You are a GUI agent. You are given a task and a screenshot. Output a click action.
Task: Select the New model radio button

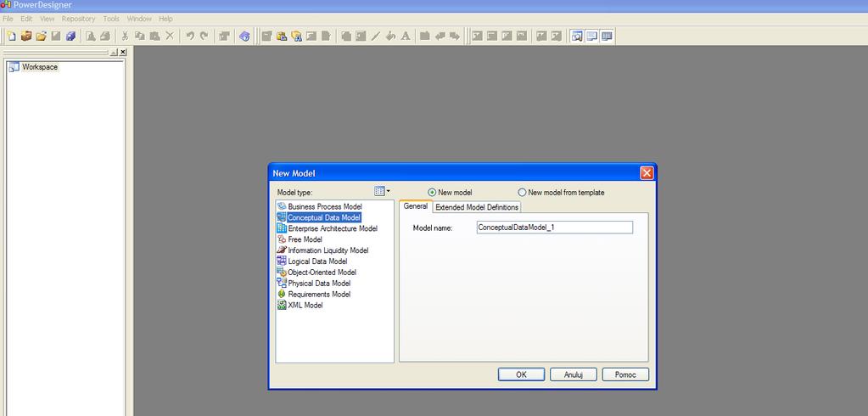(433, 192)
